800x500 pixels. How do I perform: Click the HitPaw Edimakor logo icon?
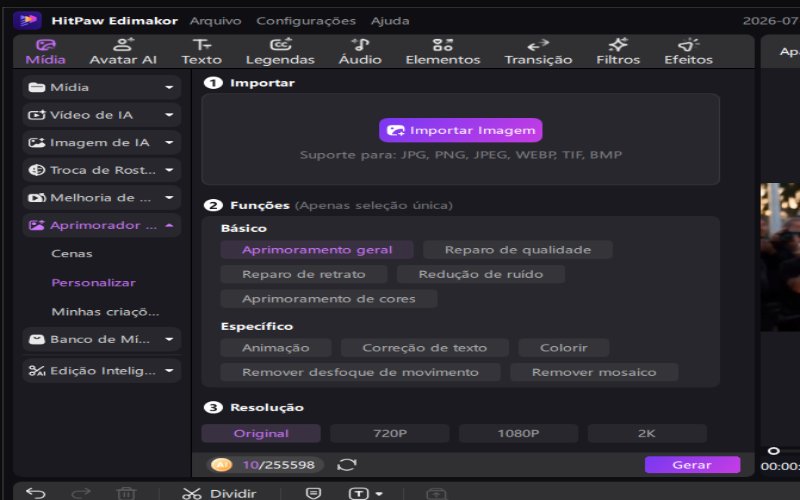pos(28,20)
